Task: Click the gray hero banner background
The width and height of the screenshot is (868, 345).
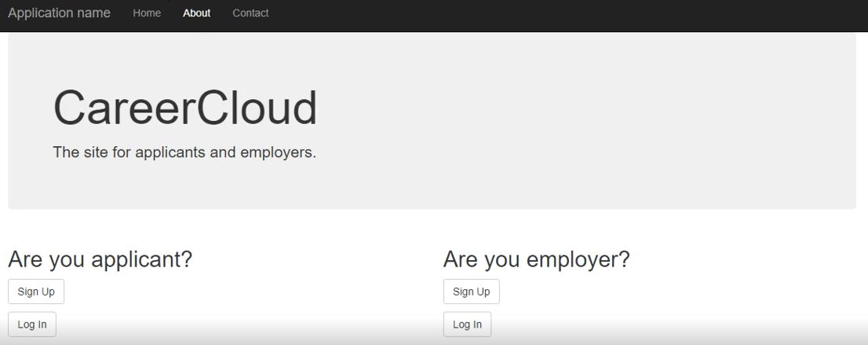Action: tap(553, 122)
